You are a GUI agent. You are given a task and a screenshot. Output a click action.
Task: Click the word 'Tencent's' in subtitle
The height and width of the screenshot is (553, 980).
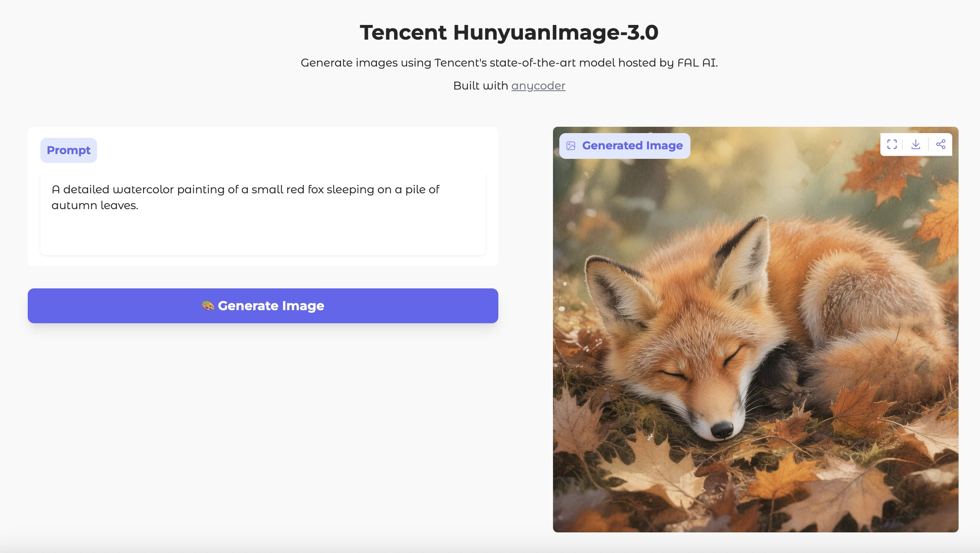click(x=460, y=63)
